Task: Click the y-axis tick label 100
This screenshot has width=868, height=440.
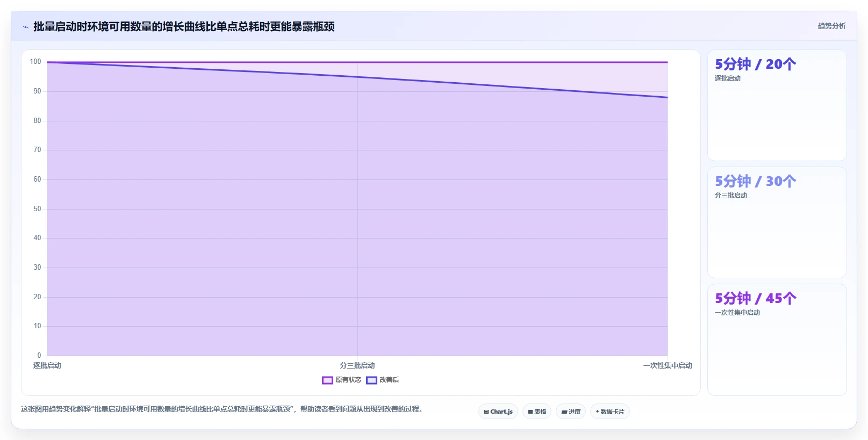Action: 35,62
